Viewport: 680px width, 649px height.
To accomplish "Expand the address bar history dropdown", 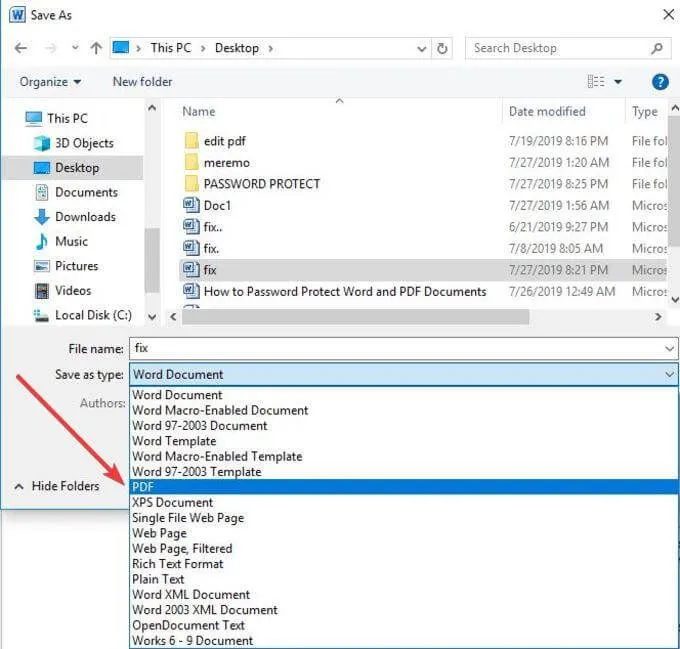I will click(x=421, y=49).
